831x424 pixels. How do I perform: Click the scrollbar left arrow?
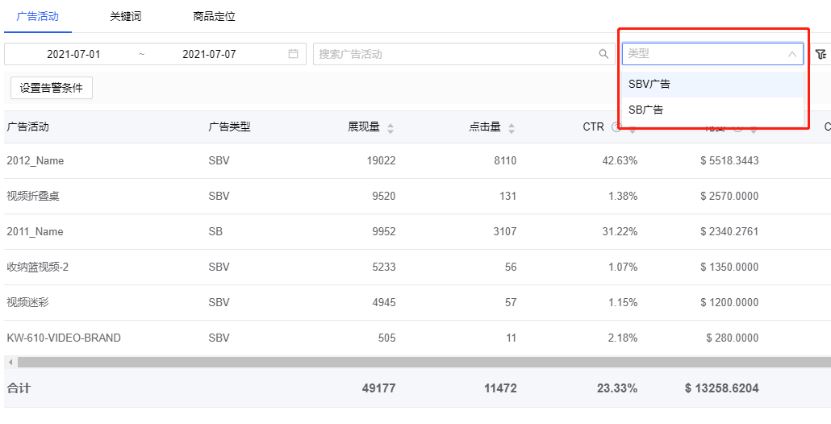(11, 363)
